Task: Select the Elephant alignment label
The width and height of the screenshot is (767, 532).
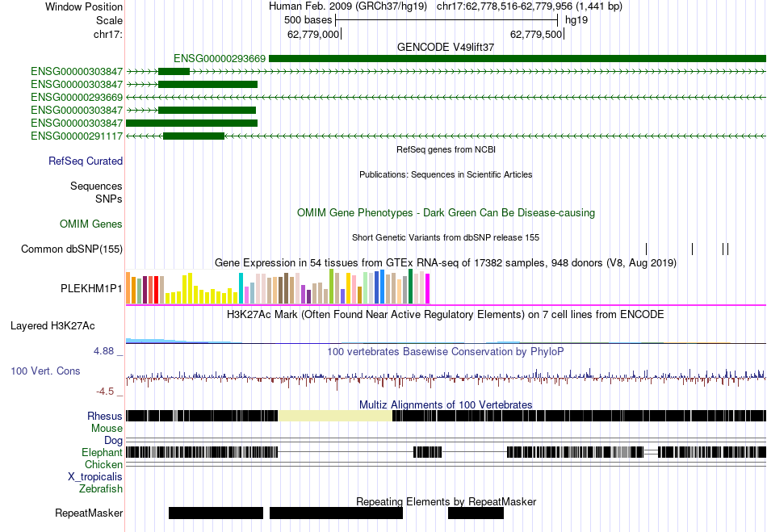Action: pyautogui.click(x=102, y=453)
